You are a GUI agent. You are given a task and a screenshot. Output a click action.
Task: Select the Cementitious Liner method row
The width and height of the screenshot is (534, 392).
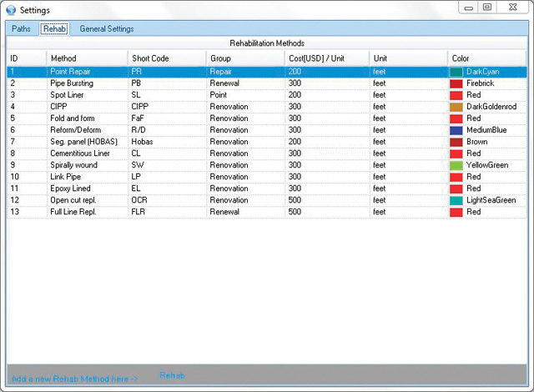pyautogui.click(x=79, y=154)
